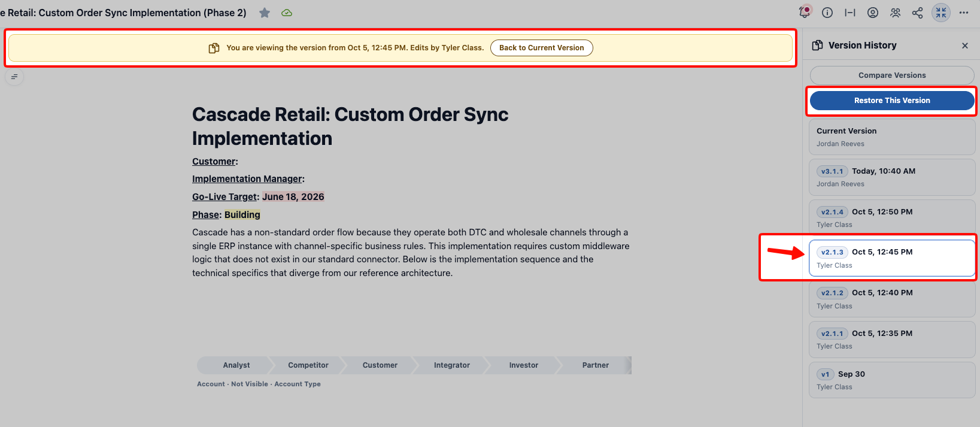The image size is (980, 427).
Task: Click the Customer field label
Action: tap(214, 162)
